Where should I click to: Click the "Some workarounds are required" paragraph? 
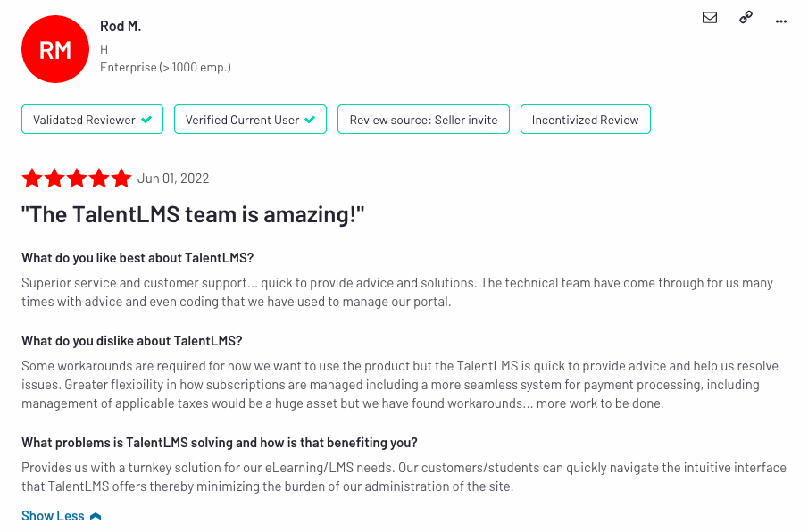coord(400,385)
